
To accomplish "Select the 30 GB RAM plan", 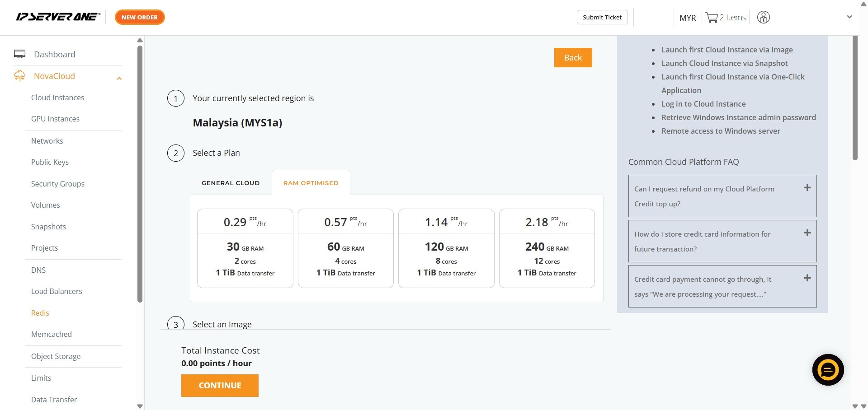I will click(x=245, y=248).
